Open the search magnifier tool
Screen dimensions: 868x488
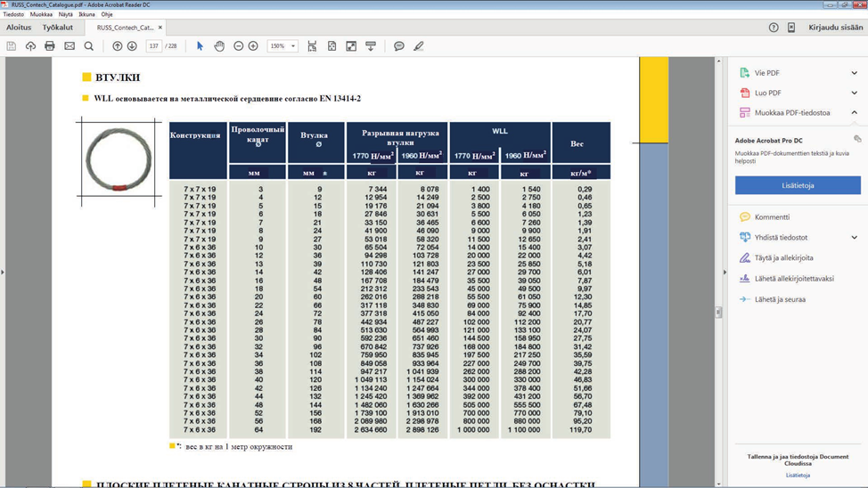pyautogui.click(x=88, y=46)
